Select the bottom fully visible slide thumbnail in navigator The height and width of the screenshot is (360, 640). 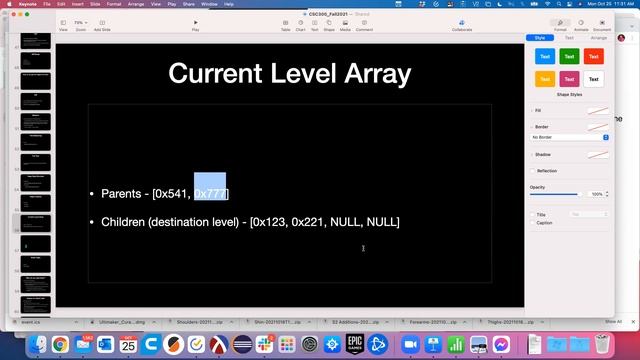coord(36,304)
